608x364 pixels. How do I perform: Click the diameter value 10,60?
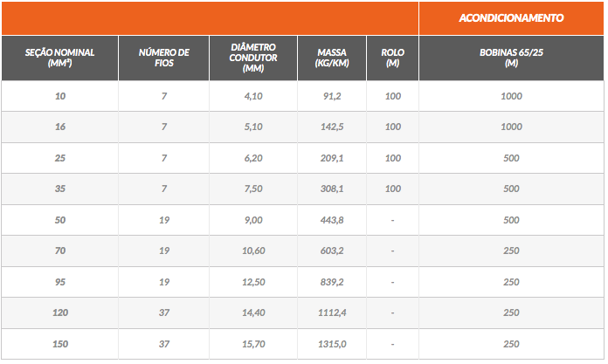(x=253, y=251)
